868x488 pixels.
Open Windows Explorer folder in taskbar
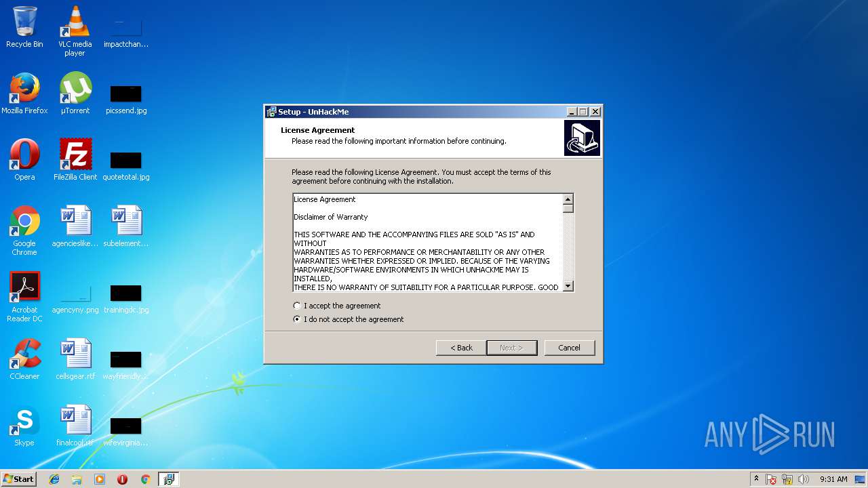[77, 479]
